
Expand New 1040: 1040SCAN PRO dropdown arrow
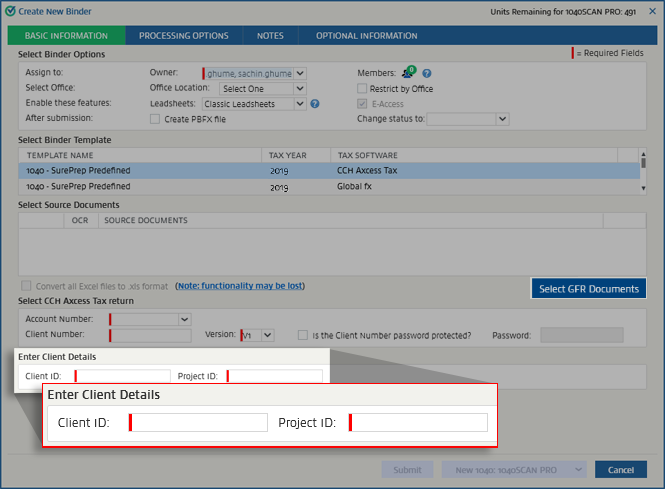coord(578,469)
